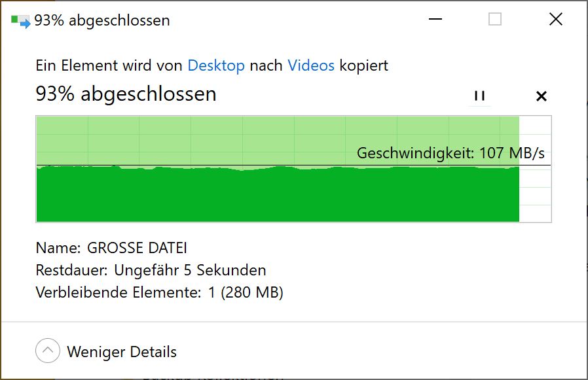Click the Geschwindigkeit 107 MB/s label

(x=452, y=152)
